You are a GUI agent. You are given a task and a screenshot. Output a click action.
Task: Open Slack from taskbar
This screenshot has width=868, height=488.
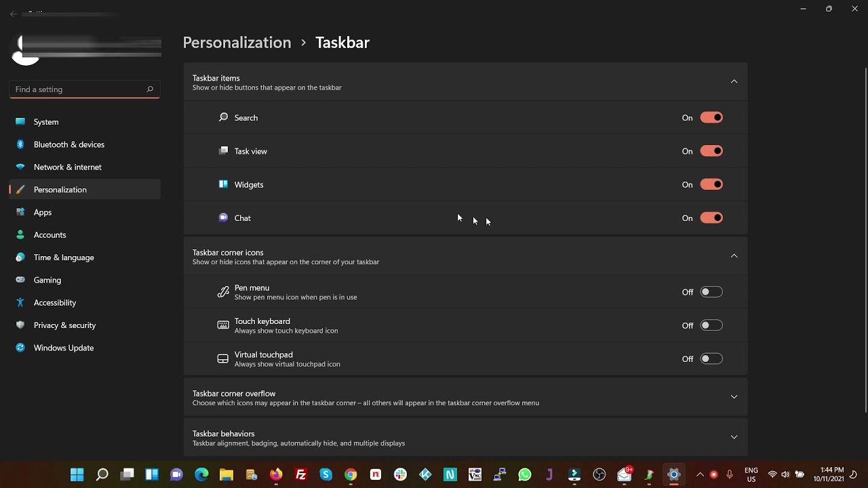pyautogui.click(x=400, y=474)
